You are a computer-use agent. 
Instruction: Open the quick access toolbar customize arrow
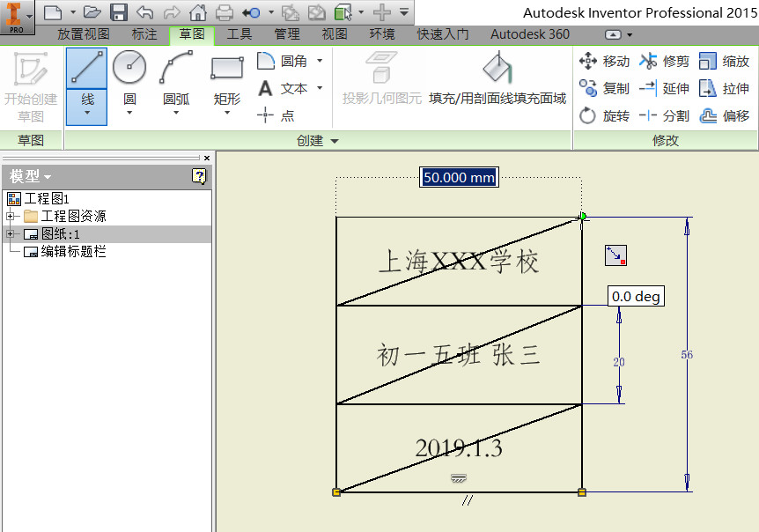(404, 12)
